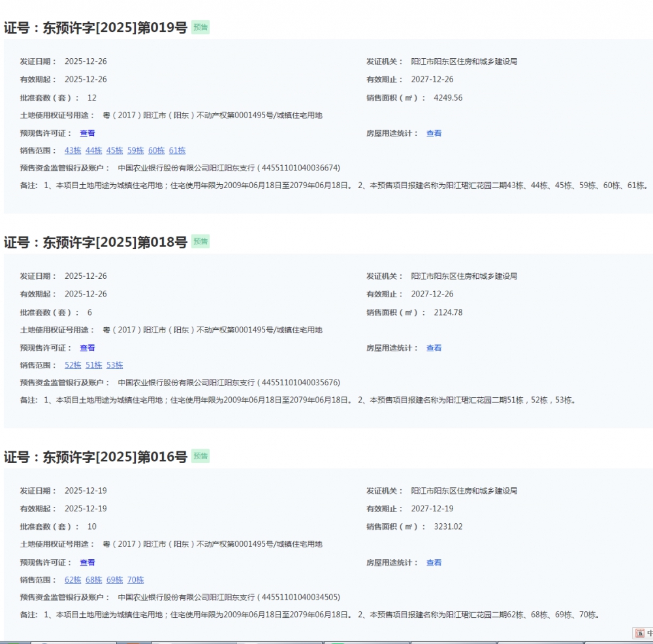Click the 70栋 building link

click(x=136, y=580)
